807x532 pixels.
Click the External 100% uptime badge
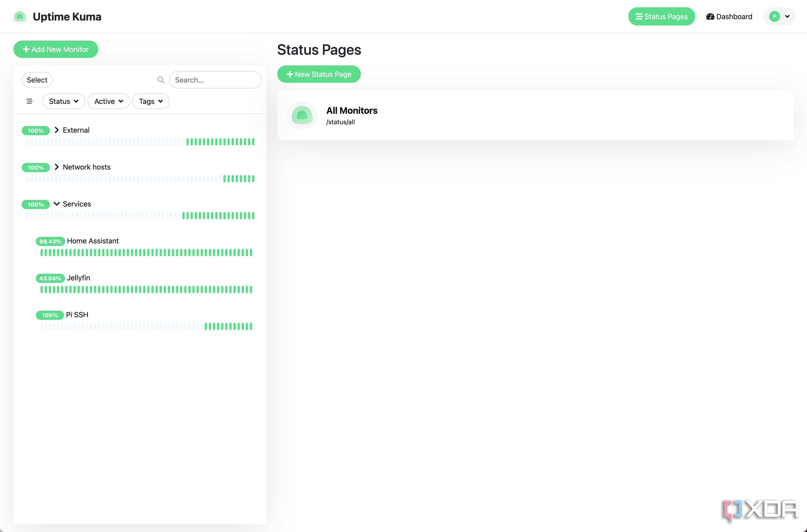36,131
